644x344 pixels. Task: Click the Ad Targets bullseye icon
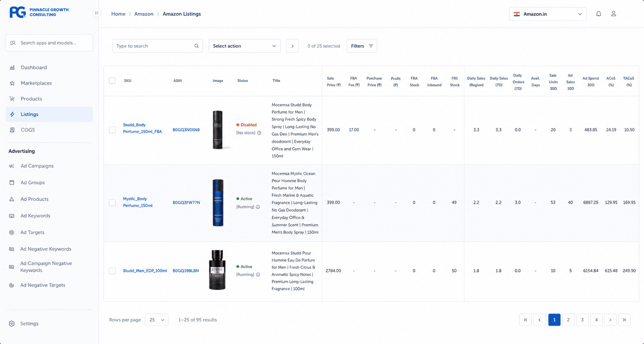12,232
